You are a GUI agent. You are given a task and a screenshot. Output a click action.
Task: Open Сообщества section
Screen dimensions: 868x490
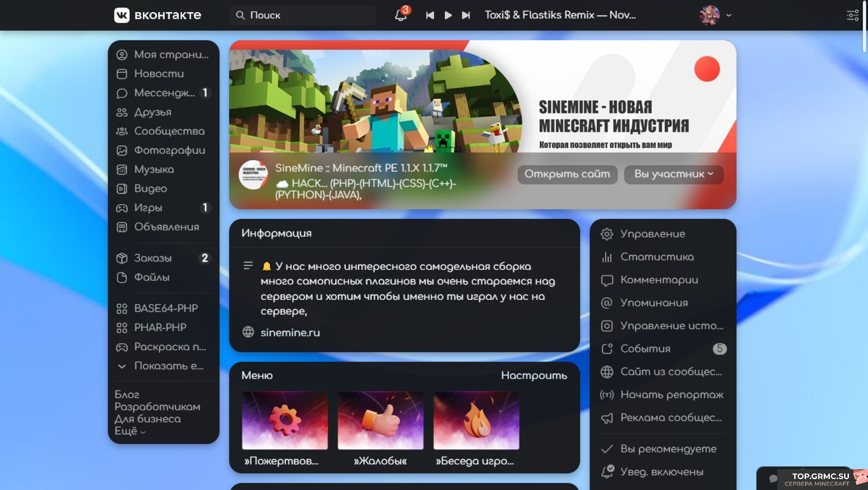[x=164, y=131]
